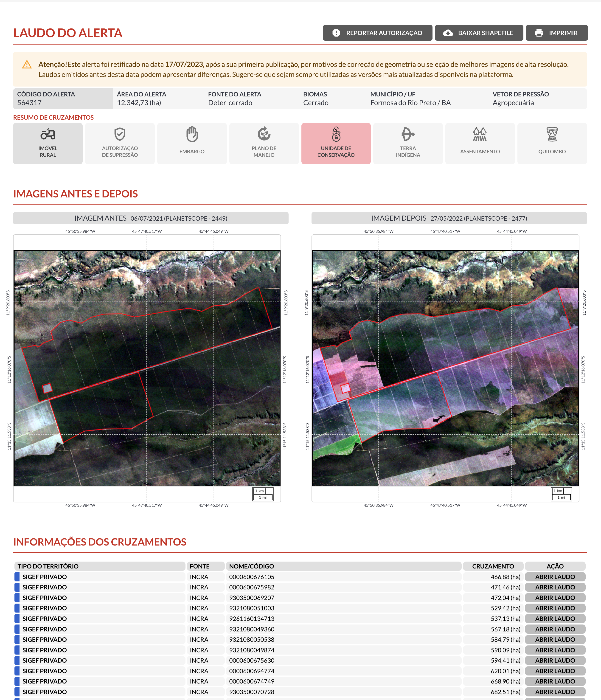
Task: Open the Embargo hand icon card
Action: click(x=192, y=143)
